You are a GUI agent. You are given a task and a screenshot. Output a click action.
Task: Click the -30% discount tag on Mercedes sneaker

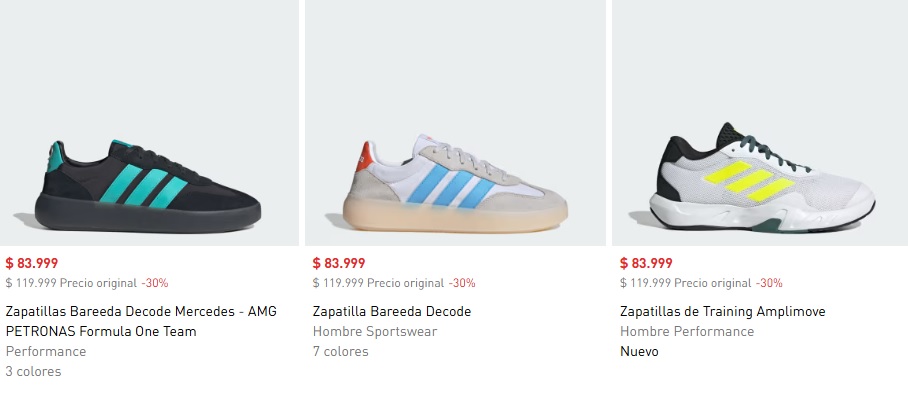click(x=155, y=283)
